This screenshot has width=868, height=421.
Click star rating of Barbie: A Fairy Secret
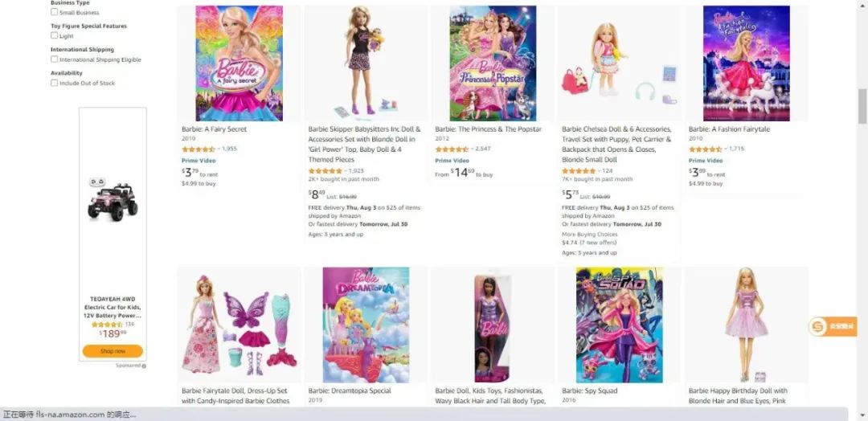click(x=199, y=149)
